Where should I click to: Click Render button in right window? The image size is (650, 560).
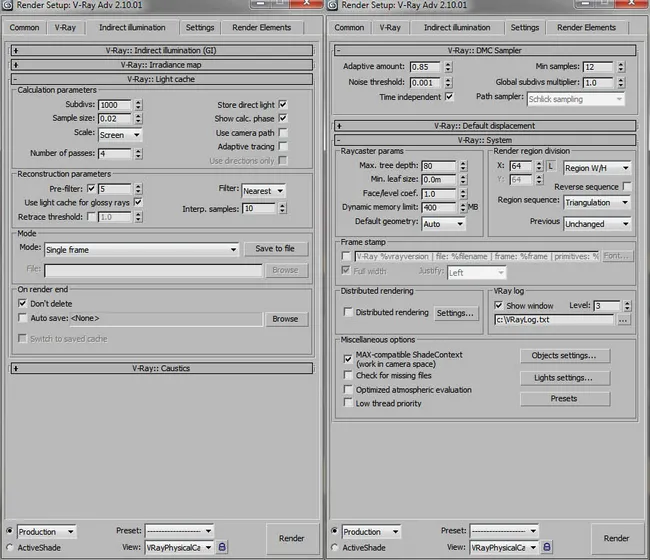pyautogui.click(x=616, y=538)
